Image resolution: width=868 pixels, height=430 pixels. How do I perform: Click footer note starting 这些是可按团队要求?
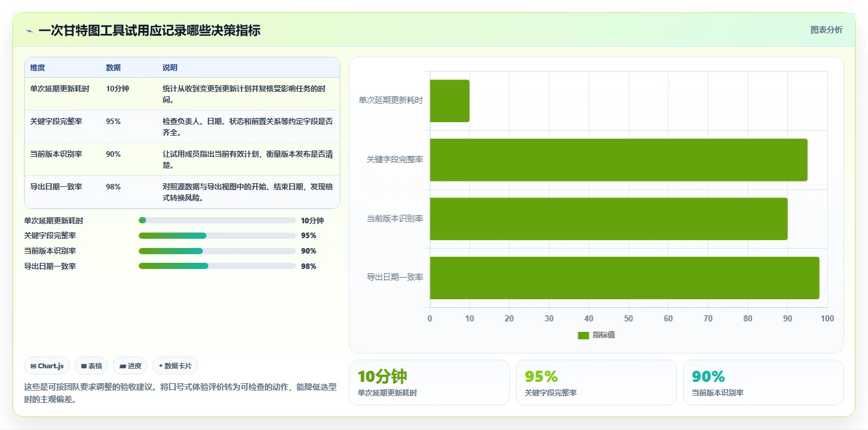pyautogui.click(x=181, y=393)
